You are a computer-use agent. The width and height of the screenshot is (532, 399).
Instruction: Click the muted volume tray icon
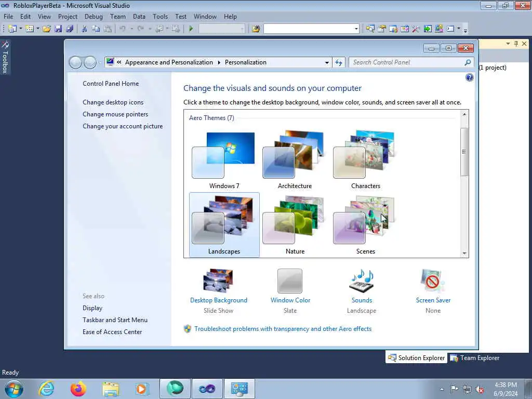[x=480, y=389]
